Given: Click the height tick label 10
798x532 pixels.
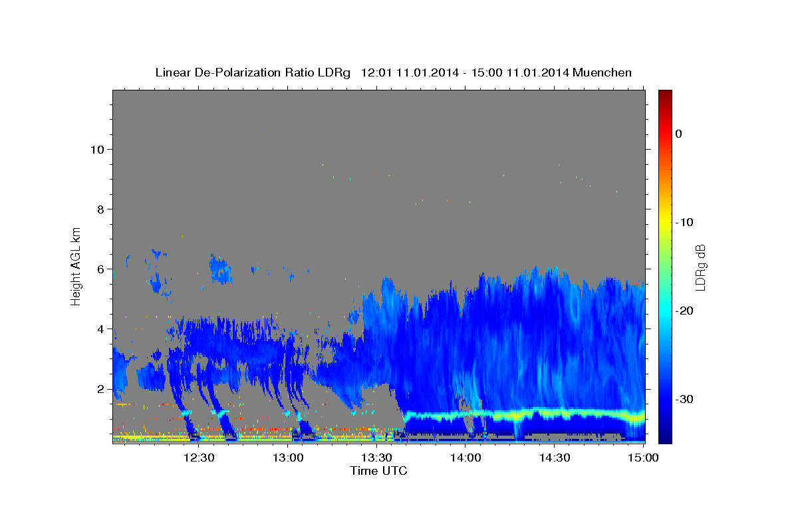Looking at the screenshot, I should [97, 149].
